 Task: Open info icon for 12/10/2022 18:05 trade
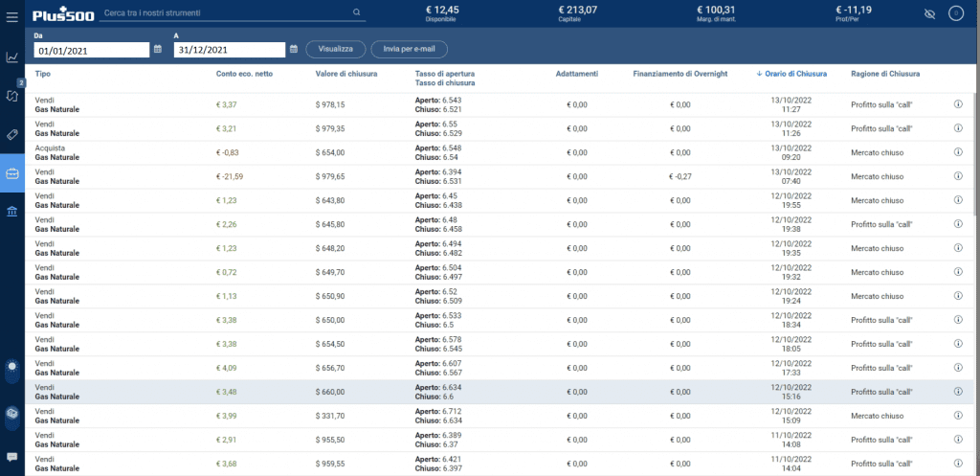point(957,344)
